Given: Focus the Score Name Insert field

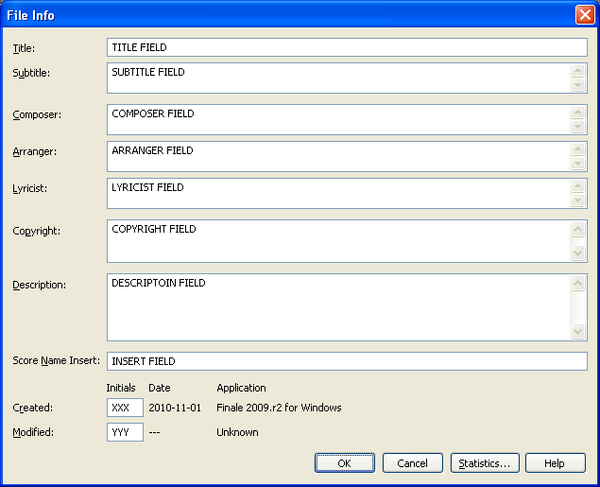Looking at the screenshot, I should (x=346, y=361).
